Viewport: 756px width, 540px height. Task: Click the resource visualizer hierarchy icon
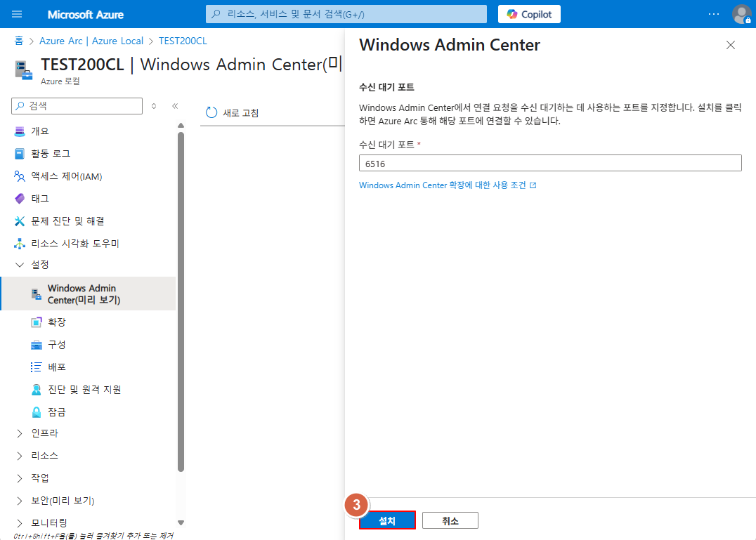19,244
